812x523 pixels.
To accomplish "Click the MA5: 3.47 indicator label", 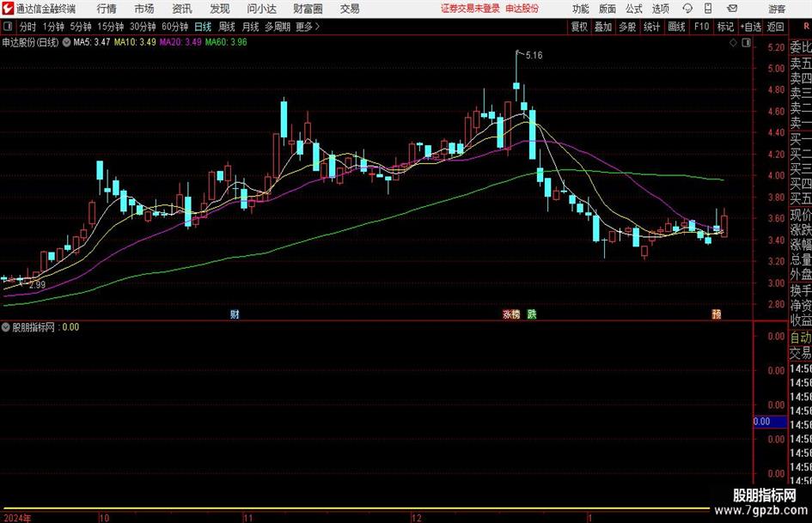I will click(x=92, y=42).
